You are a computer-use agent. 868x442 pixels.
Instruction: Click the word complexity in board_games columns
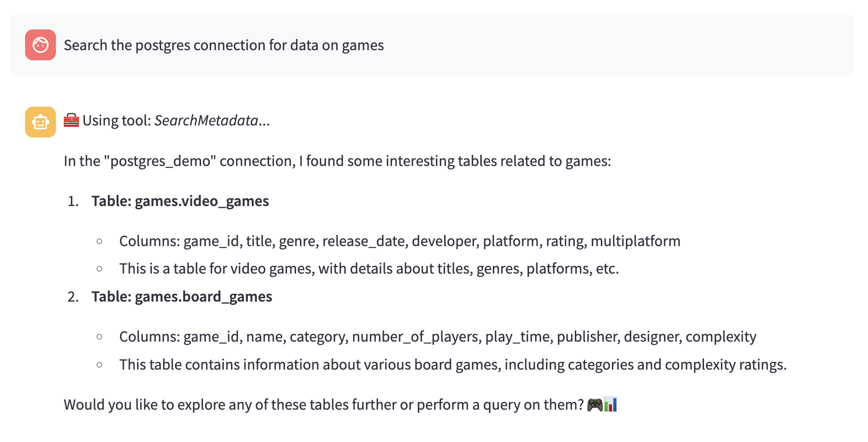pyautogui.click(x=721, y=337)
